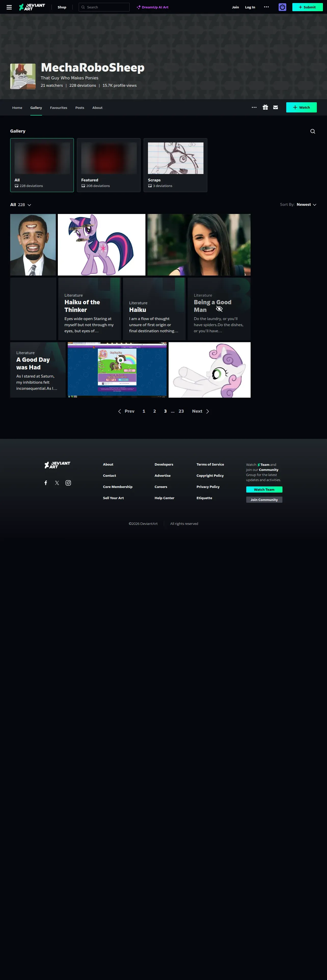Click the Join Community button

coord(264,500)
